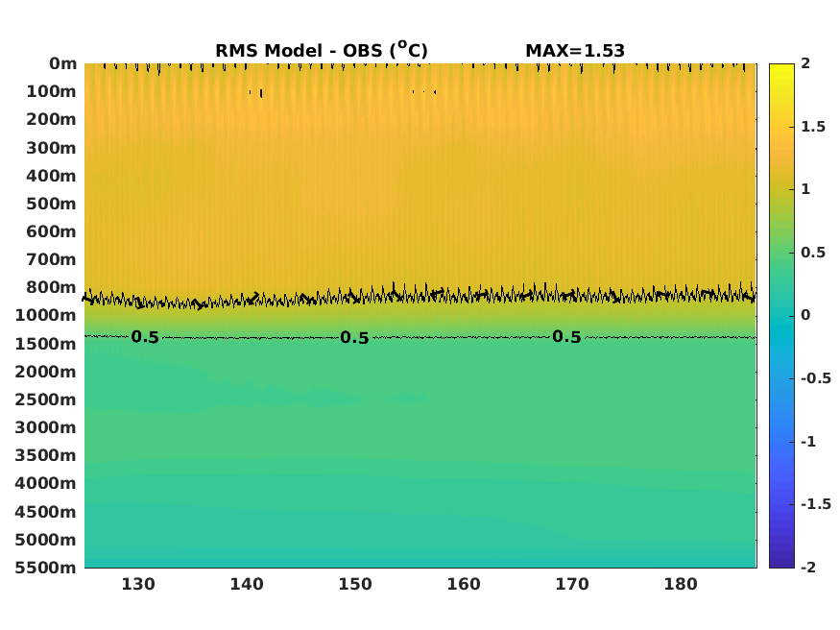Click the y-axis label '4500m'
The height and width of the screenshot is (630, 840).
tap(46, 512)
